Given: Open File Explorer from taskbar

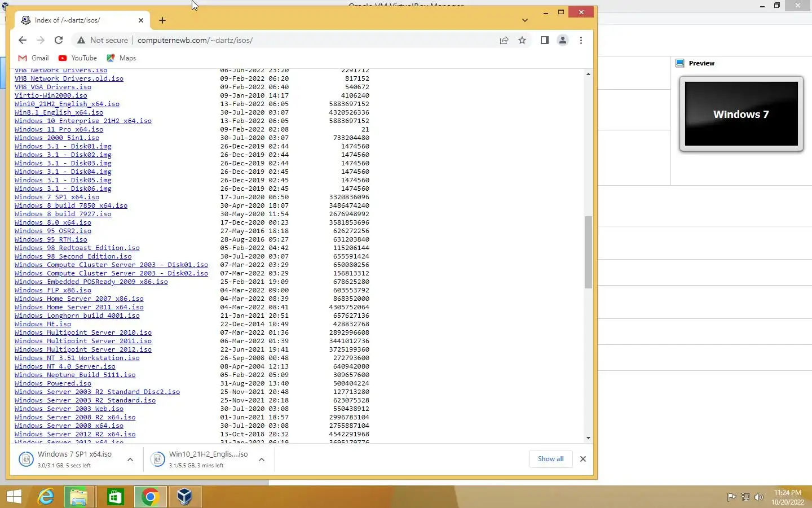Looking at the screenshot, I should (79, 497).
